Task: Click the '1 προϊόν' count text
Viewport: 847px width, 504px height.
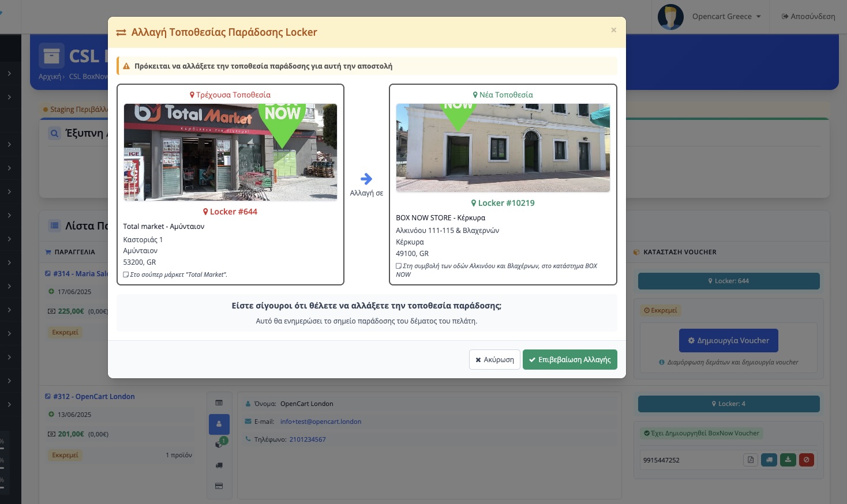Action: tap(179, 455)
